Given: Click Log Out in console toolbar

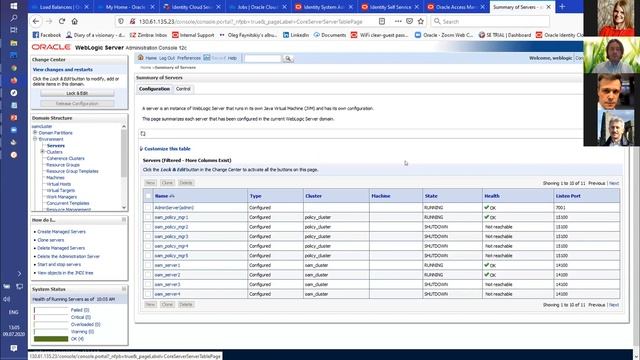Looking at the screenshot, I should [x=167, y=58].
